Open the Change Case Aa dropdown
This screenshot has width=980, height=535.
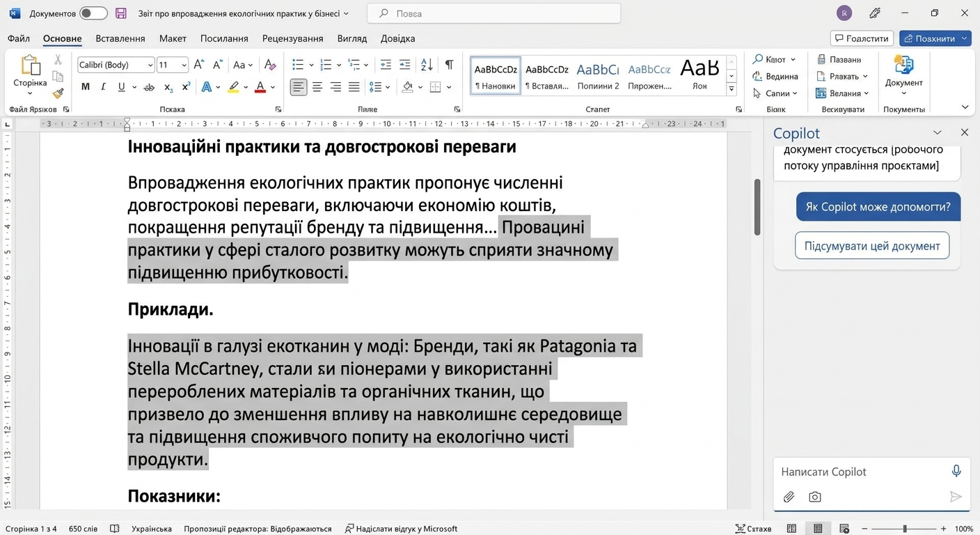click(x=243, y=65)
